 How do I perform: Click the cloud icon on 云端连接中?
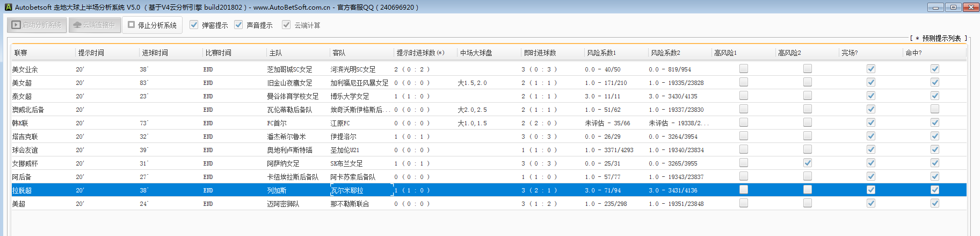coord(77,25)
